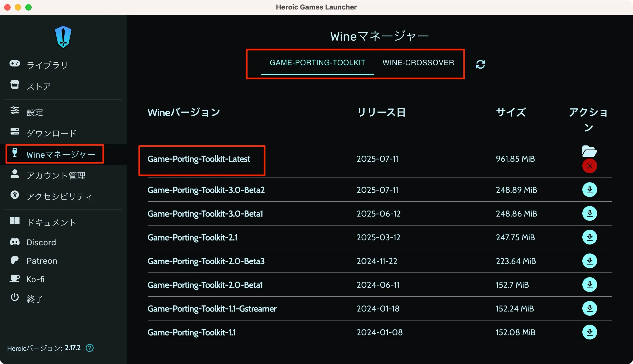Click the 2024-06-11 release date

point(378,285)
